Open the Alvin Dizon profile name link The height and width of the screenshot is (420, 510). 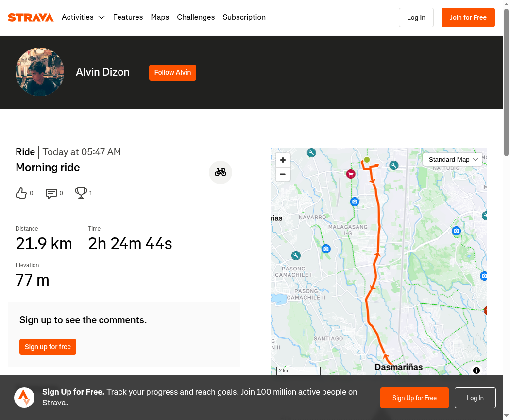tap(102, 72)
